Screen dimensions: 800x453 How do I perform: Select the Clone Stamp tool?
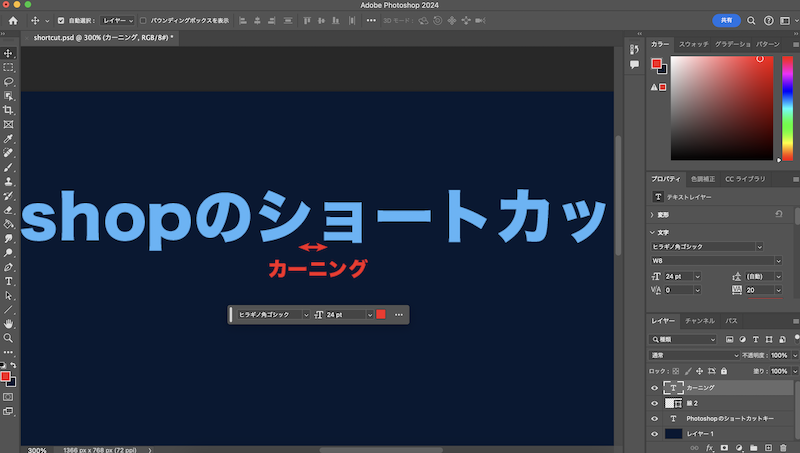8,182
